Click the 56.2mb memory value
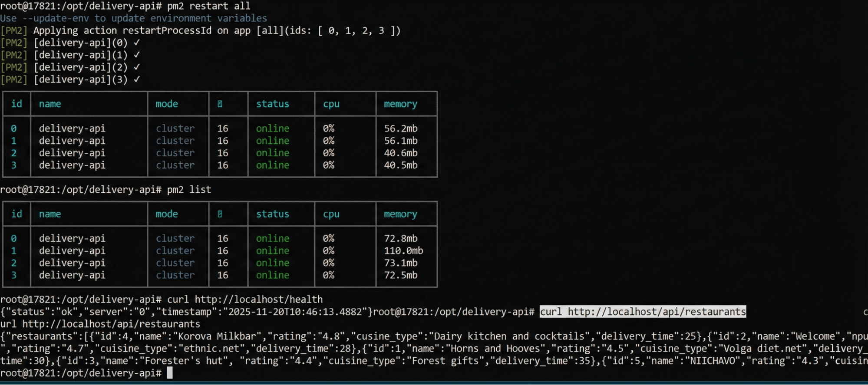 (400, 128)
